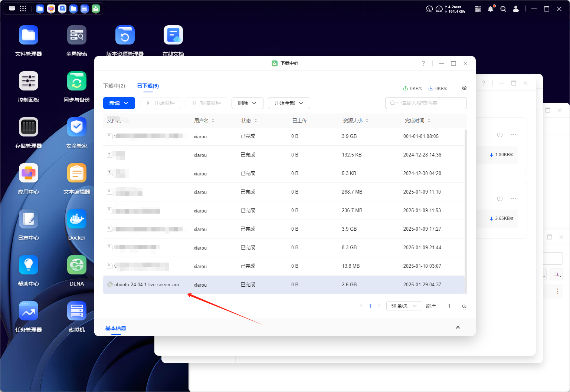Open the 应用中心 app icon
570x392 pixels.
click(x=29, y=173)
